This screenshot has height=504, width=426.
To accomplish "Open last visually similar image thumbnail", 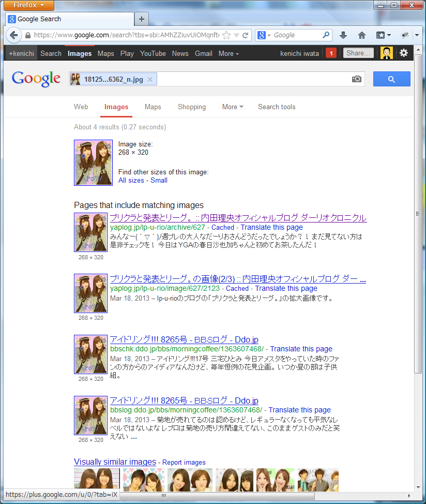I will pyautogui.click(x=318, y=479).
